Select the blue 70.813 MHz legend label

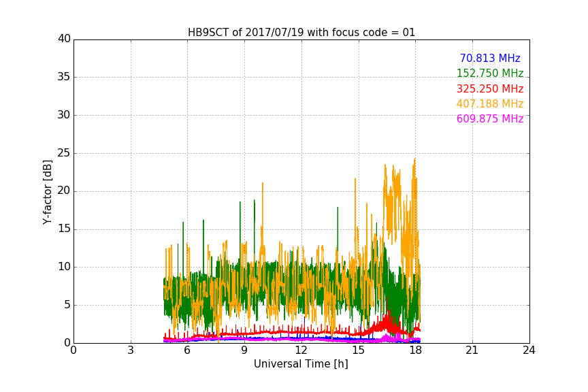click(490, 58)
